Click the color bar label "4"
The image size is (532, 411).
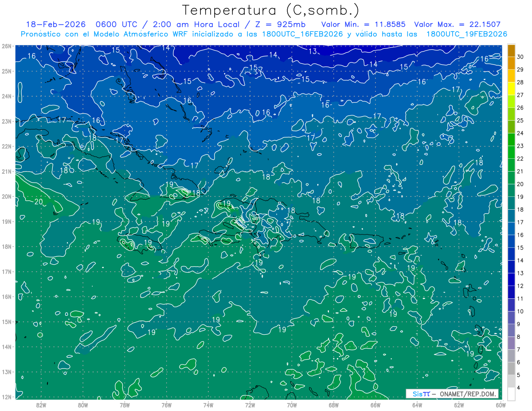pyautogui.click(x=519, y=388)
